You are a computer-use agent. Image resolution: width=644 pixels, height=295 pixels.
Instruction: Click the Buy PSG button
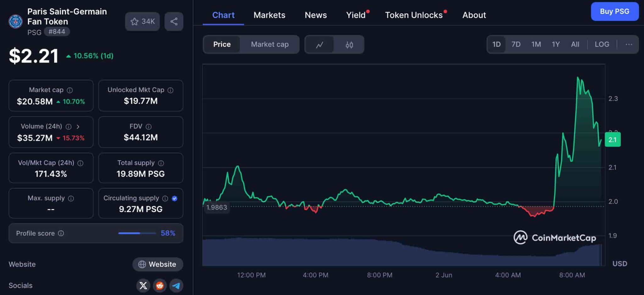(x=615, y=12)
